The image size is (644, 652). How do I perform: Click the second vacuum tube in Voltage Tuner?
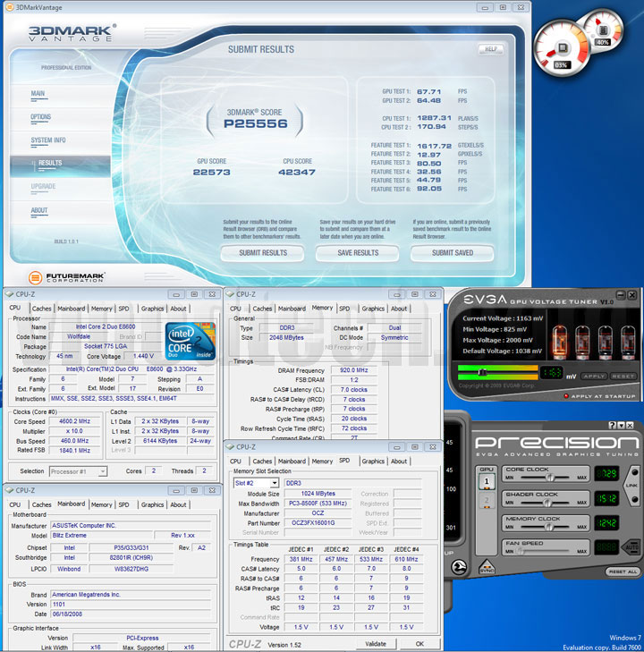coord(582,343)
